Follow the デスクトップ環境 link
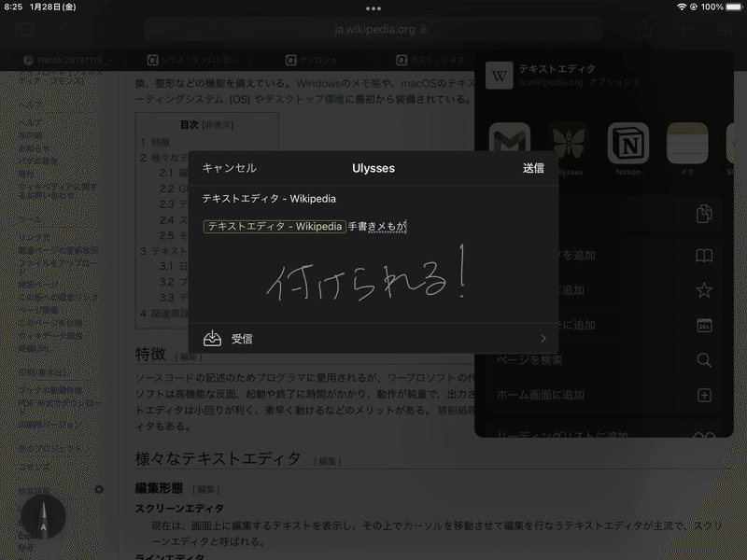Screen dimensions: 747x560 click(x=304, y=99)
